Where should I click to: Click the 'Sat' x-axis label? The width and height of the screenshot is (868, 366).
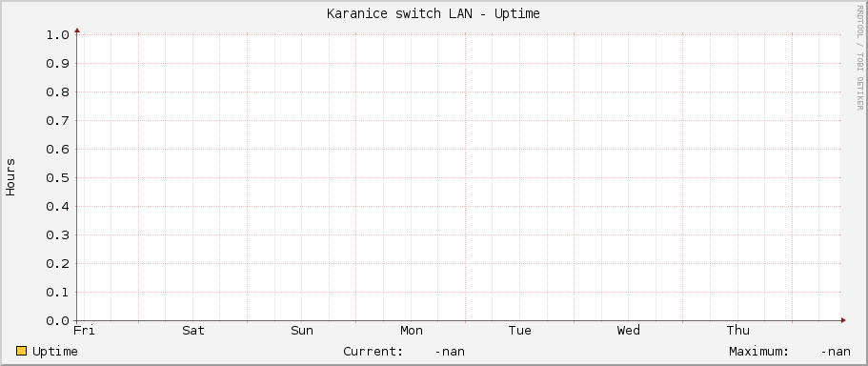click(x=193, y=331)
